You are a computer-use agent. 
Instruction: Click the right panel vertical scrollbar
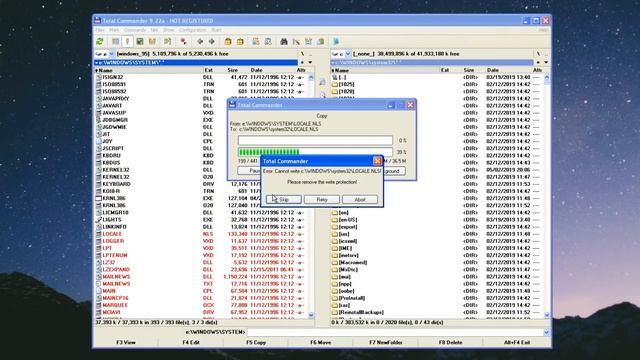point(547,196)
